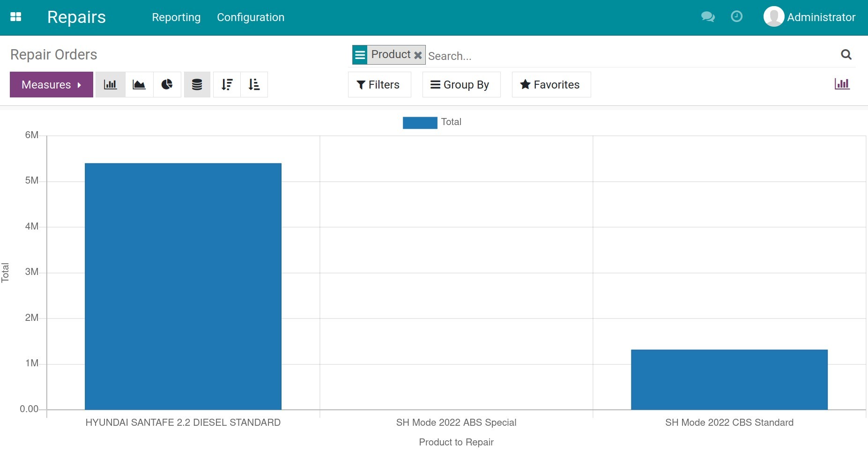Expand the Measures dropdown
The height and width of the screenshot is (452, 868).
click(x=52, y=85)
